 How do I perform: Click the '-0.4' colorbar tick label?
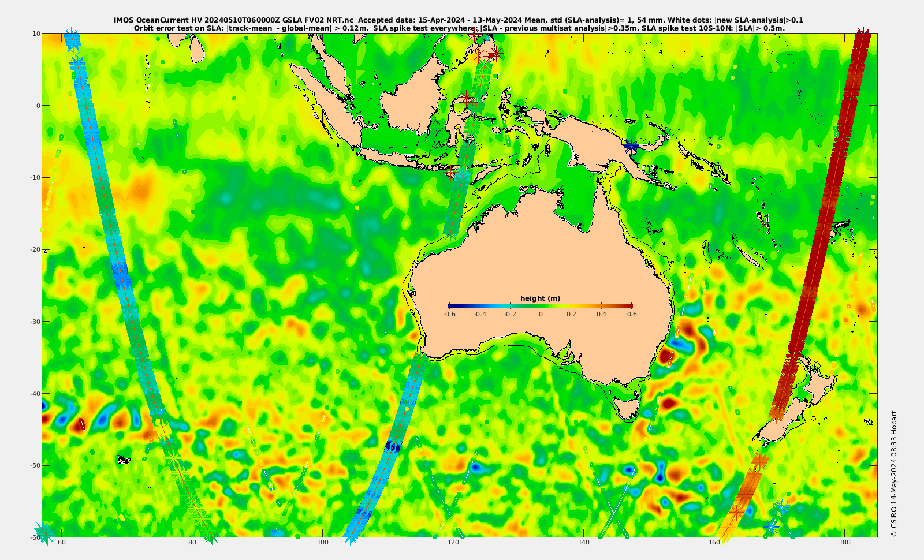click(480, 315)
